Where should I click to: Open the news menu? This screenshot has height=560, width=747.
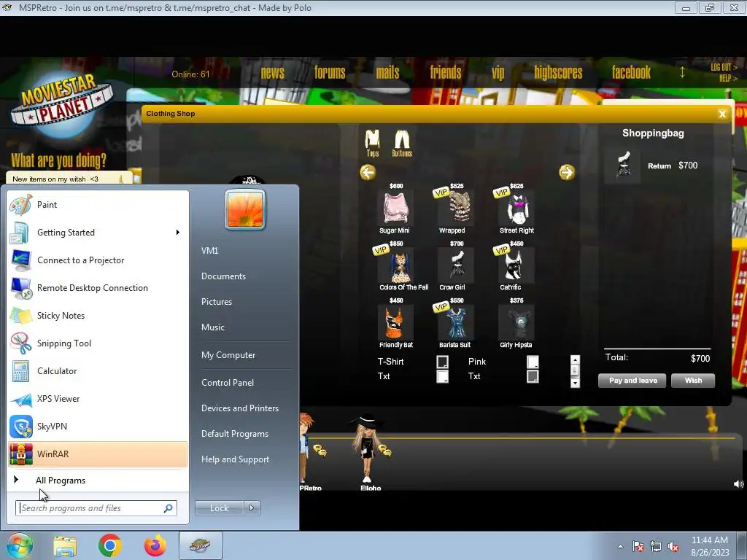click(273, 72)
